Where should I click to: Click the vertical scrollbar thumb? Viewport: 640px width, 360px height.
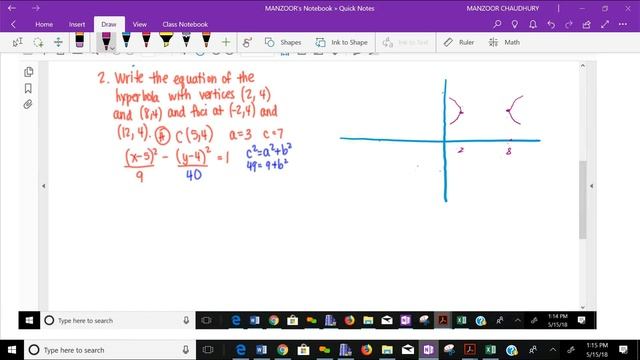click(583, 200)
